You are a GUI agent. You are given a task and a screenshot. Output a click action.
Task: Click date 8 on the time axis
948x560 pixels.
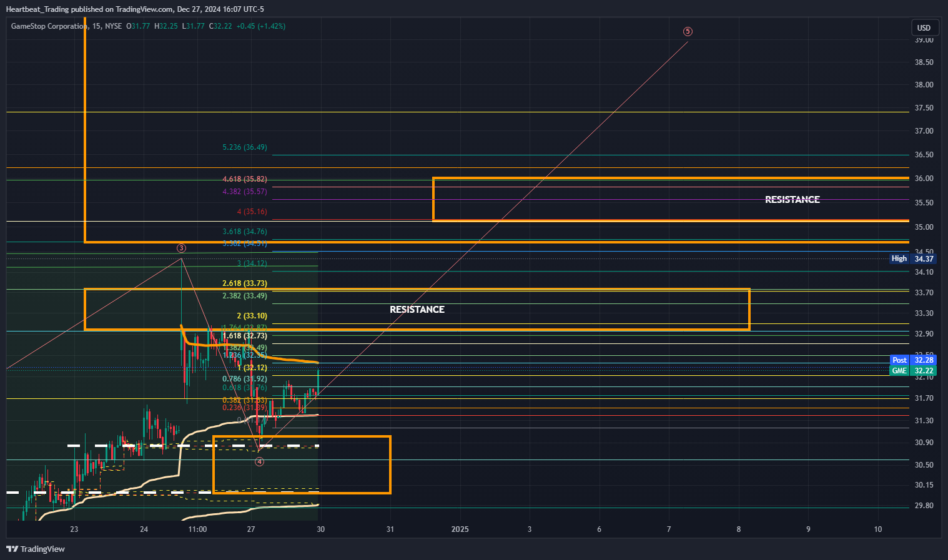pos(739,529)
